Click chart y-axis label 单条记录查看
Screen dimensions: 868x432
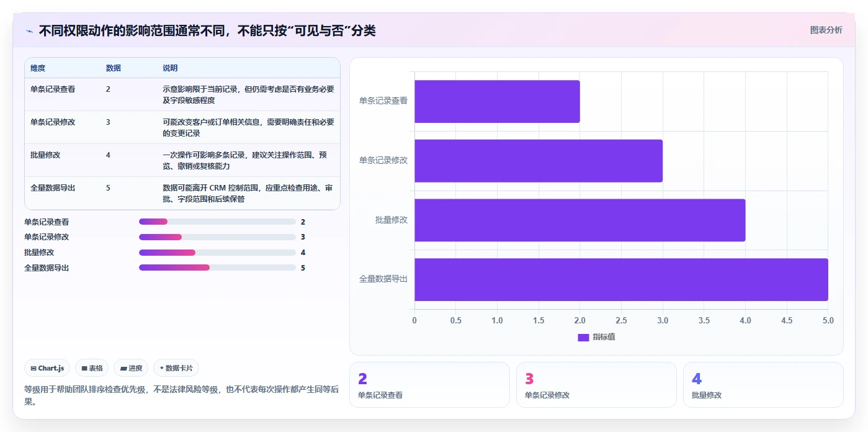point(383,101)
